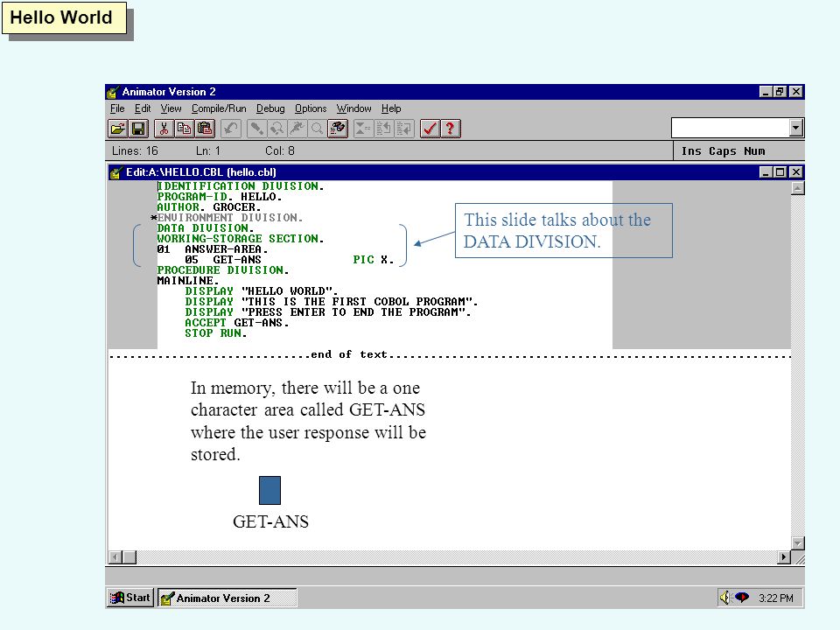The height and width of the screenshot is (630, 840).
Task: Click the binoculars find-in-text toolbar icon
Action: coord(338,129)
